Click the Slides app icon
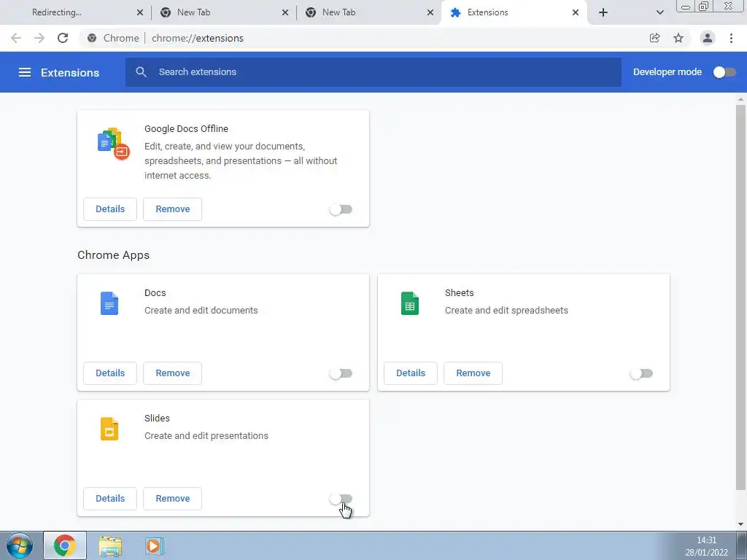 point(109,429)
